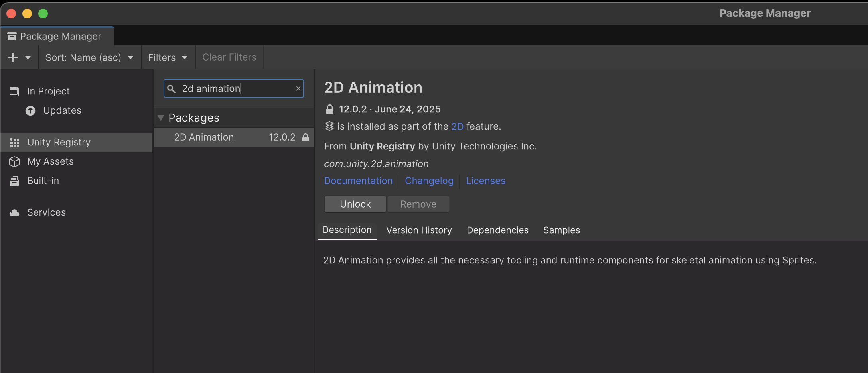
Task: Open the add package dropdown arrow
Action: pos(28,57)
